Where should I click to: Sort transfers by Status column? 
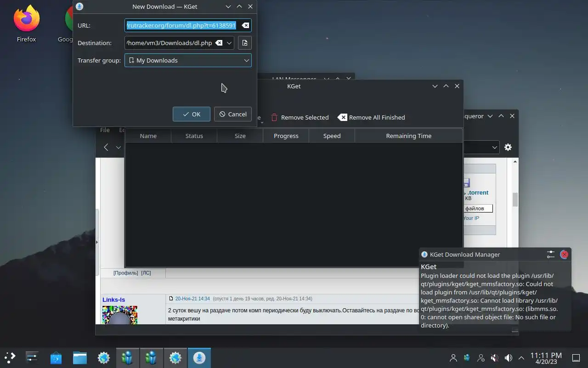[x=194, y=136]
